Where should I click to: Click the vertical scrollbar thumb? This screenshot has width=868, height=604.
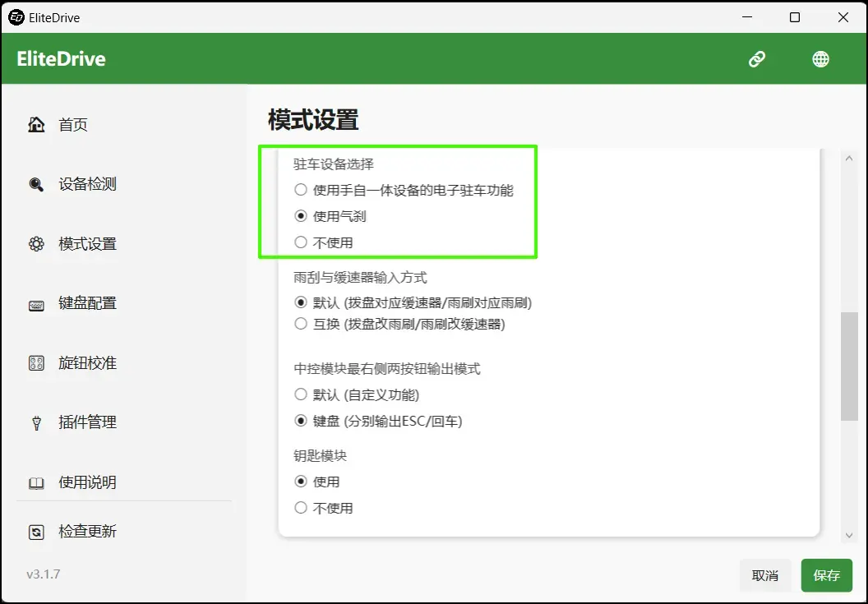(849, 367)
